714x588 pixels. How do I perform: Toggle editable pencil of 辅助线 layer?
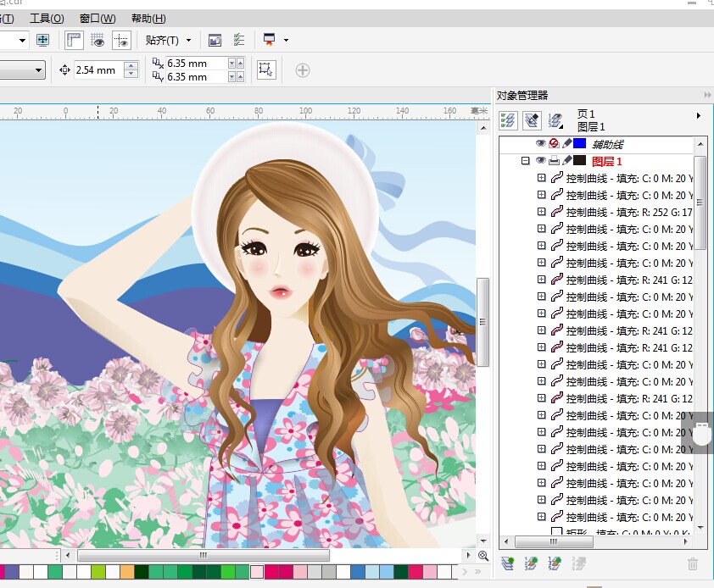(x=567, y=144)
